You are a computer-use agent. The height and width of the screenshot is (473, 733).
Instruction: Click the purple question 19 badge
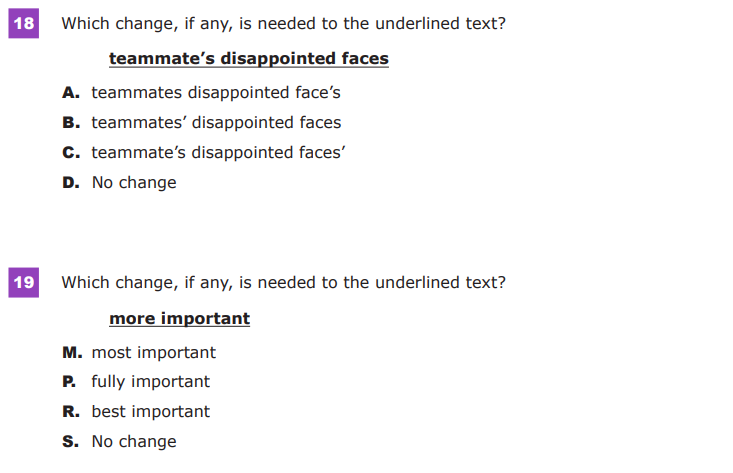(23, 283)
